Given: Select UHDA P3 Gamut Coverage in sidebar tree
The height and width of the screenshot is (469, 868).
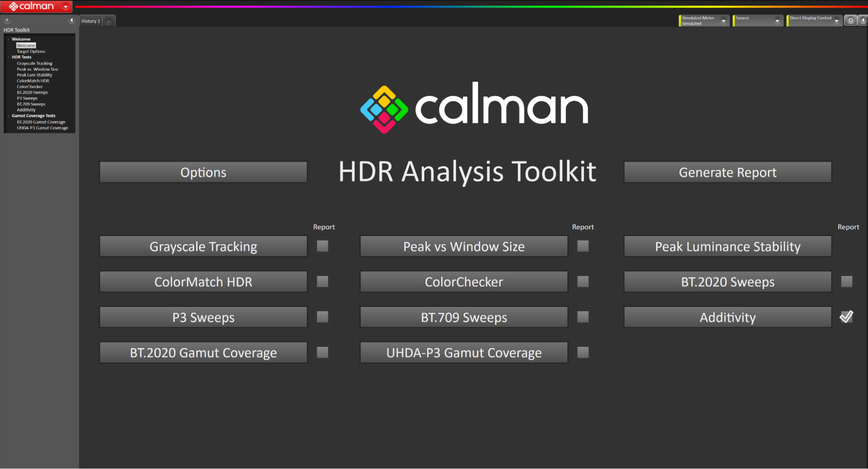Looking at the screenshot, I should pos(43,128).
